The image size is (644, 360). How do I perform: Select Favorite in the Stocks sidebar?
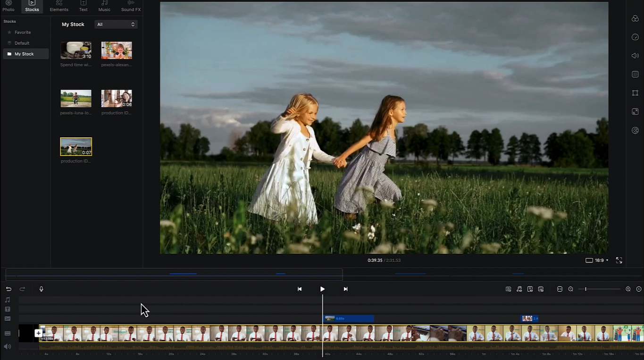pos(22,32)
